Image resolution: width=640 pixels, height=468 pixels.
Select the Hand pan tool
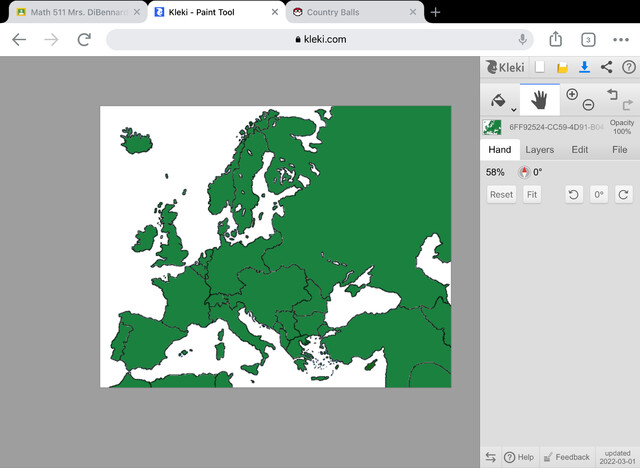(x=540, y=100)
